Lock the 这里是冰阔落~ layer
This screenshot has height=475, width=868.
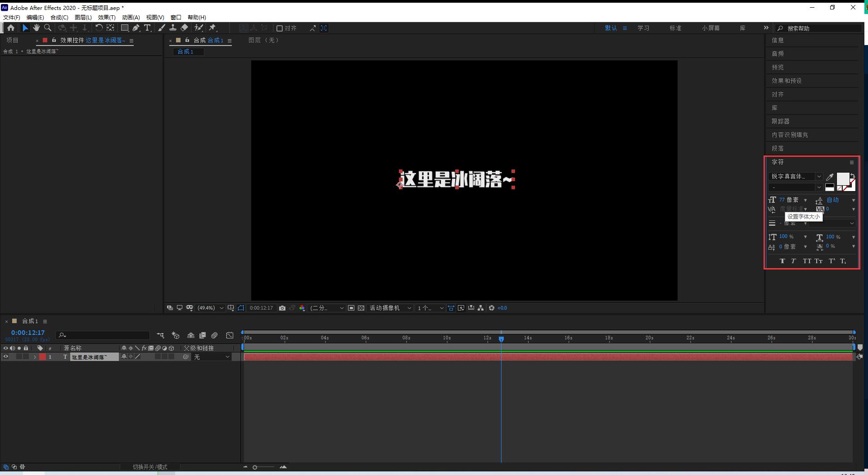[26, 356]
